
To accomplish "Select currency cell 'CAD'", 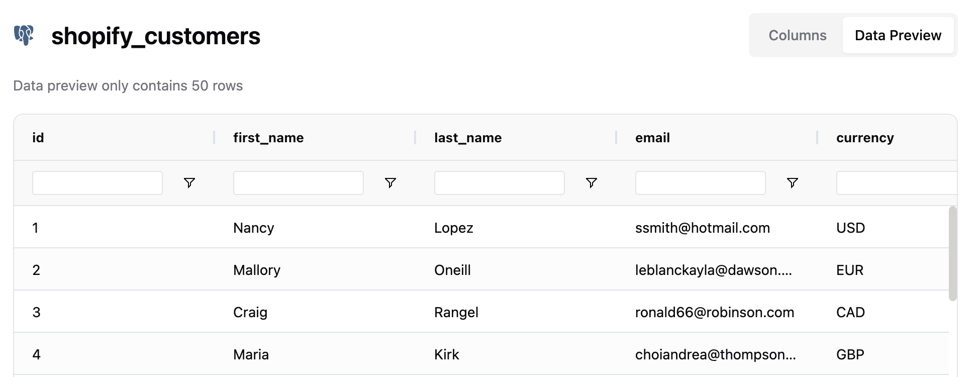I will pos(850,312).
